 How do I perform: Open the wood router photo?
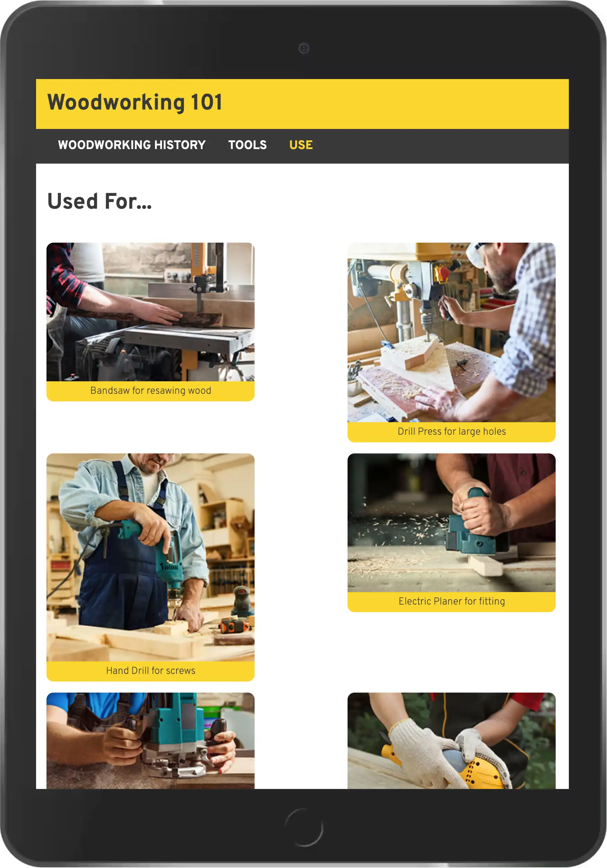click(x=151, y=740)
